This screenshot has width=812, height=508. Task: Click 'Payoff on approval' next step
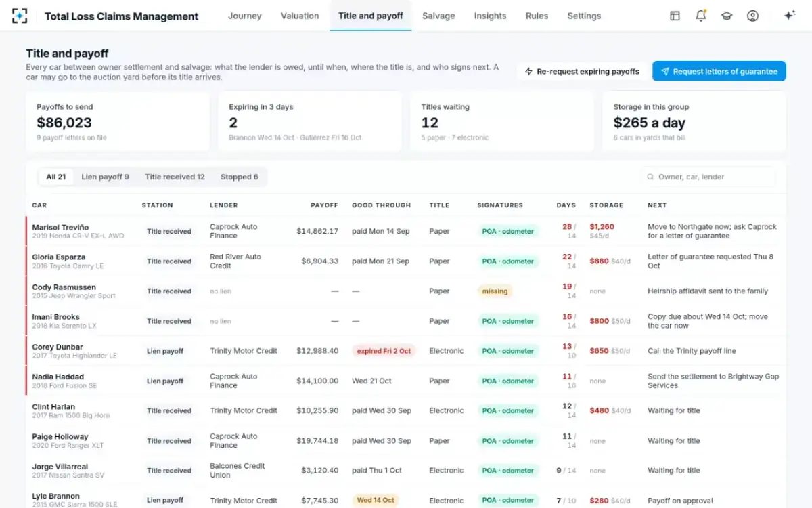680,501
